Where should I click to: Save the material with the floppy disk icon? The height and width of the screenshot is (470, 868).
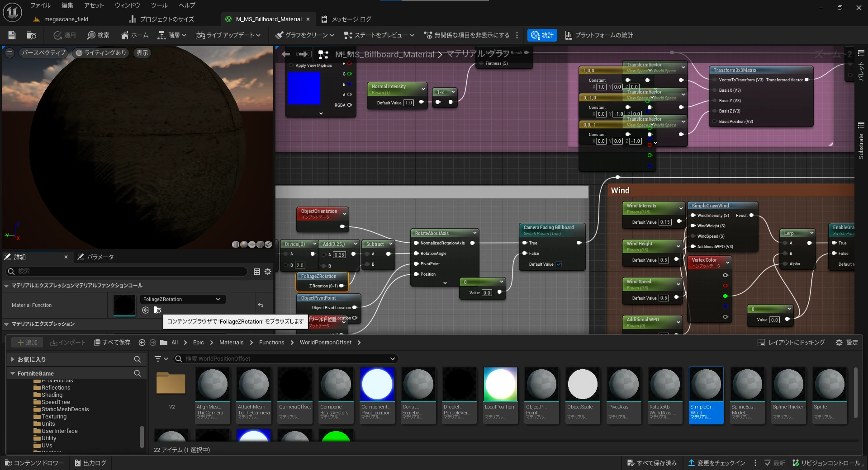pyautogui.click(x=12, y=35)
